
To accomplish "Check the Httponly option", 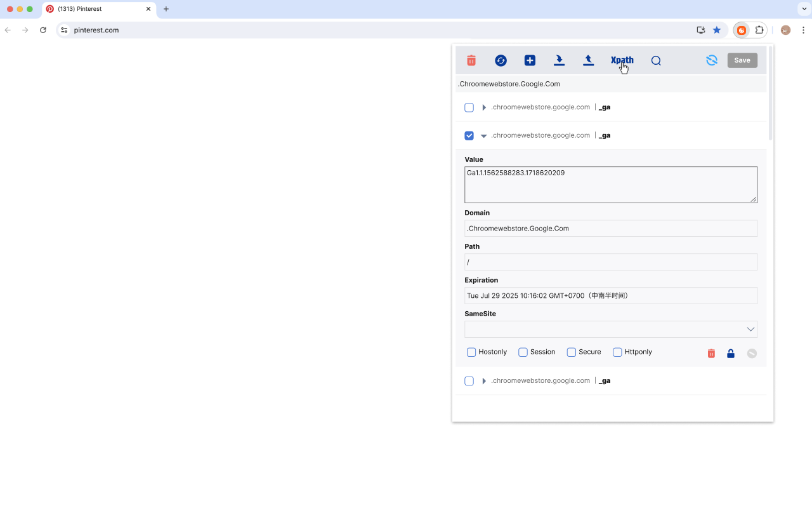I will click(617, 352).
